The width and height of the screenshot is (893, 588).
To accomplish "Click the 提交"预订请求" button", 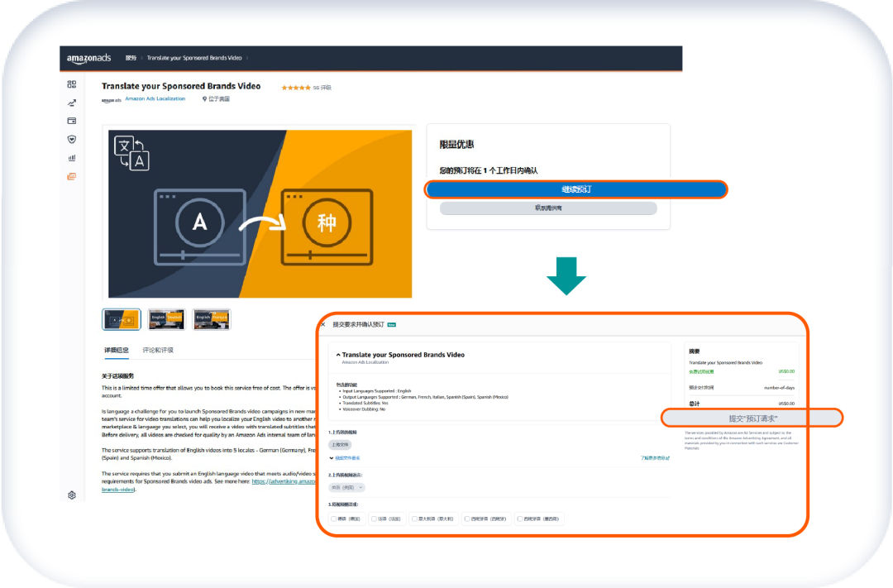I will pos(752,418).
